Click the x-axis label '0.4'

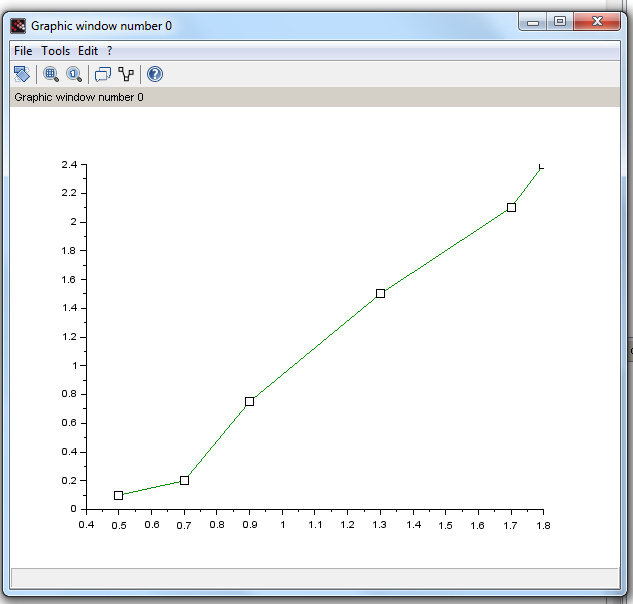pyautogui.click(x=86, y=525)
